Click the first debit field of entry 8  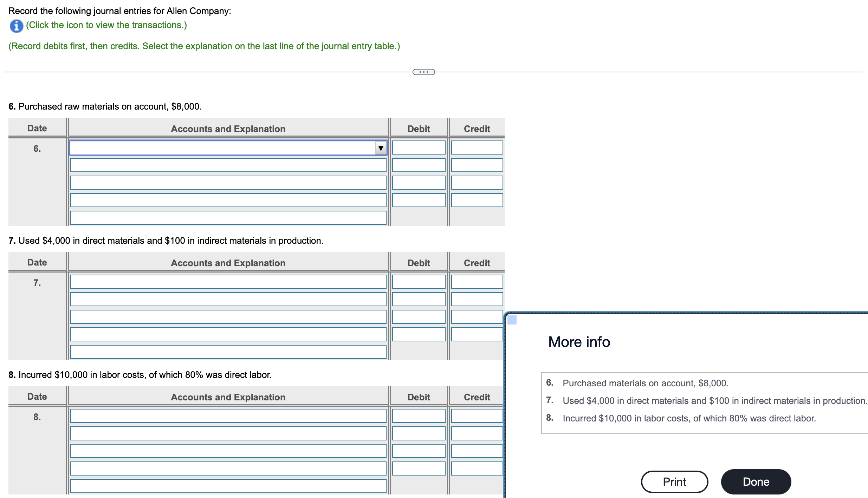pos(419,416)
